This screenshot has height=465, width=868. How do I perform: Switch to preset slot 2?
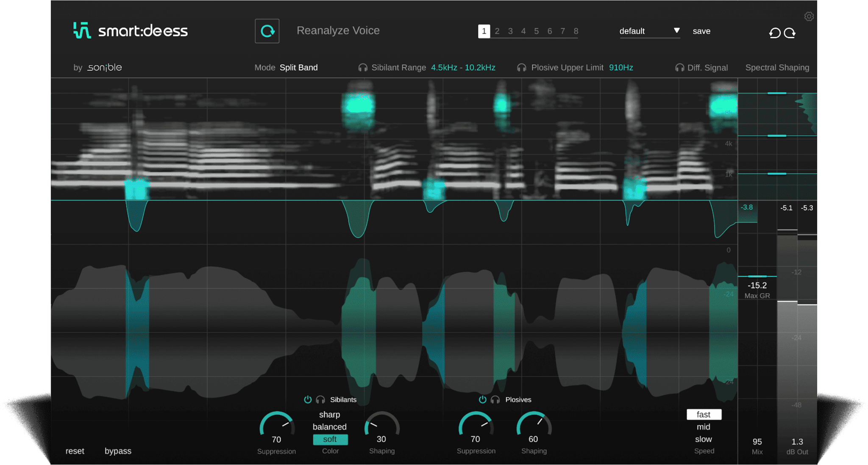[x=497, y=31]
